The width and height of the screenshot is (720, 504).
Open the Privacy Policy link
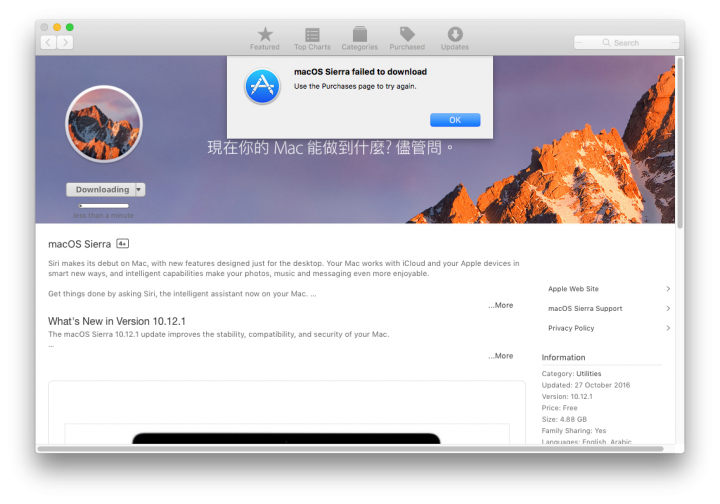pos(571,328)
